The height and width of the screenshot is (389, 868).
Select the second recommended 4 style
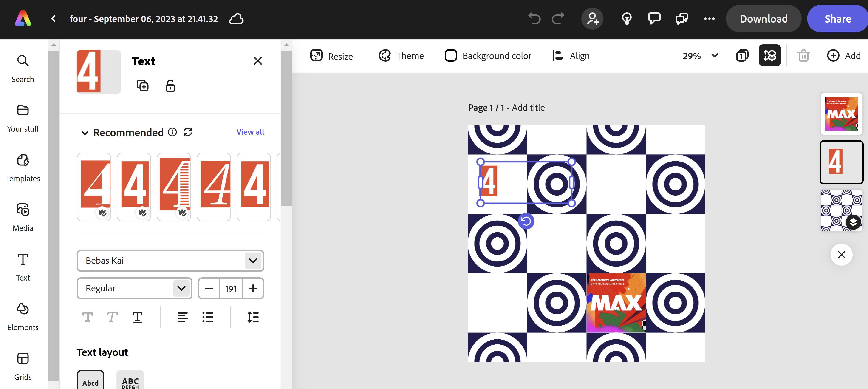point(134,187)
